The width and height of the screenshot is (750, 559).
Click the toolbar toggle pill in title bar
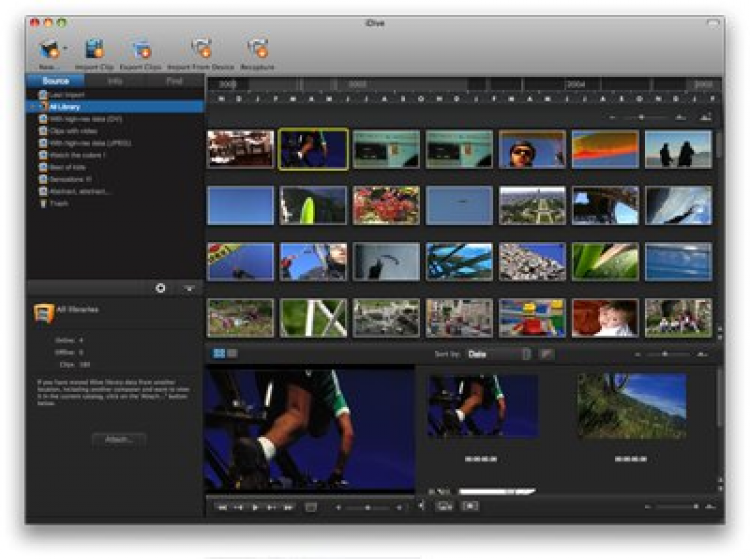pos(713,22)
